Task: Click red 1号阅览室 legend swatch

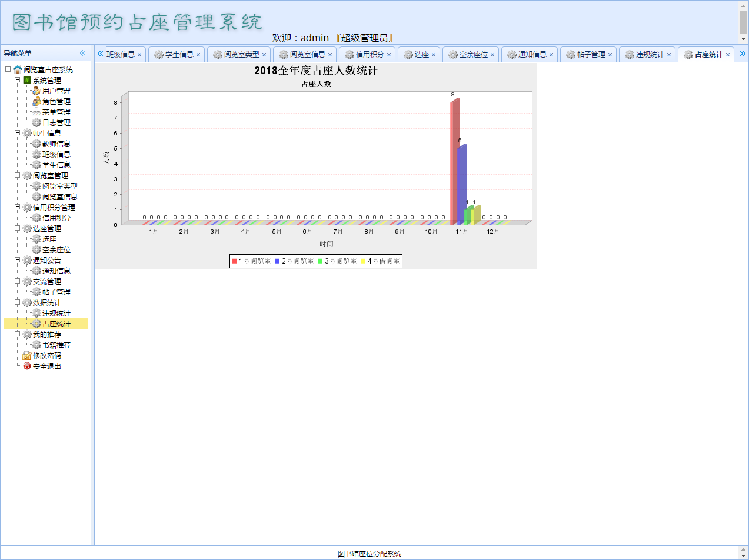Action: tap(234, 261)
